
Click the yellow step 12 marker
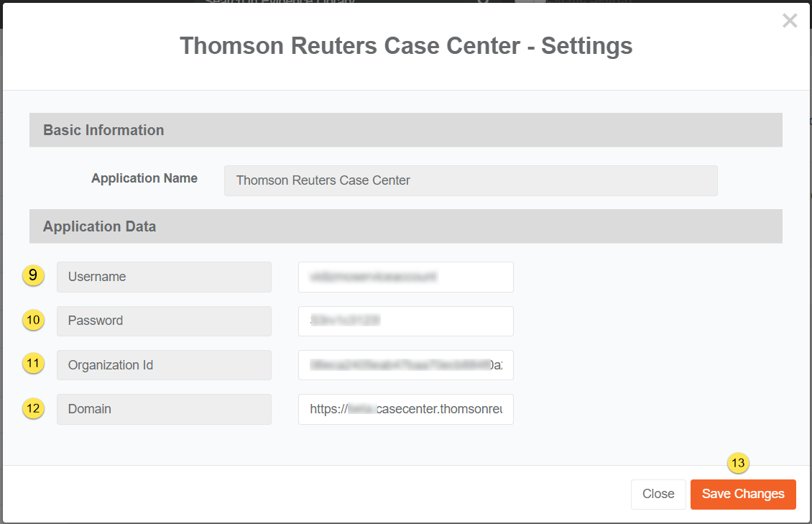click(x=33, y=408)
